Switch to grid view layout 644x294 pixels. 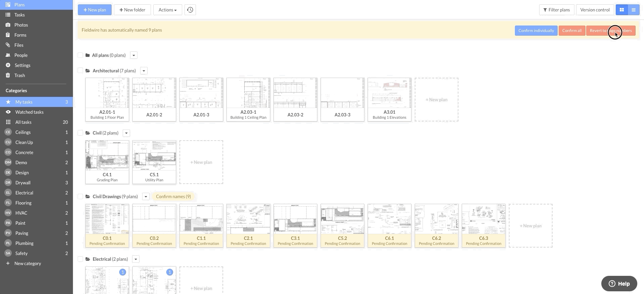621,10
